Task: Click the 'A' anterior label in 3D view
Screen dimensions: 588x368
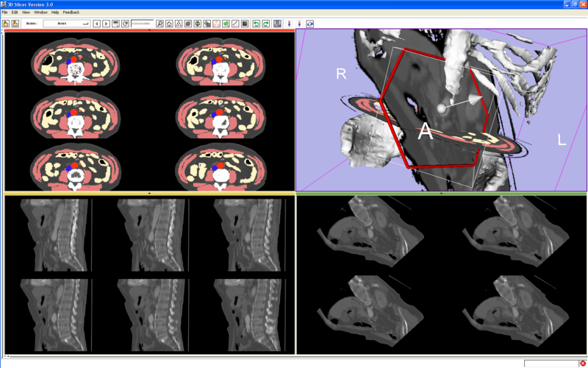Action: [x=426, y=132]
